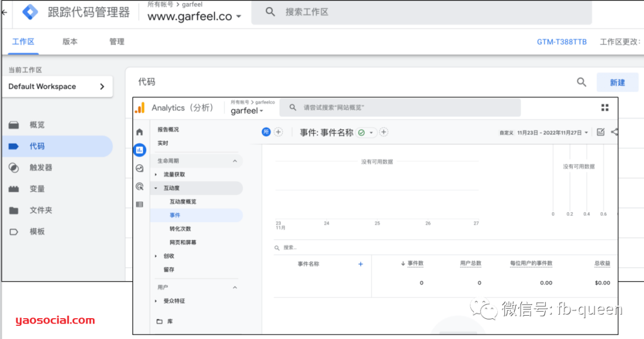This screenshot has height=339, width=644.
Task: Open 转化次数 report
Action: [x=180, y=229]
